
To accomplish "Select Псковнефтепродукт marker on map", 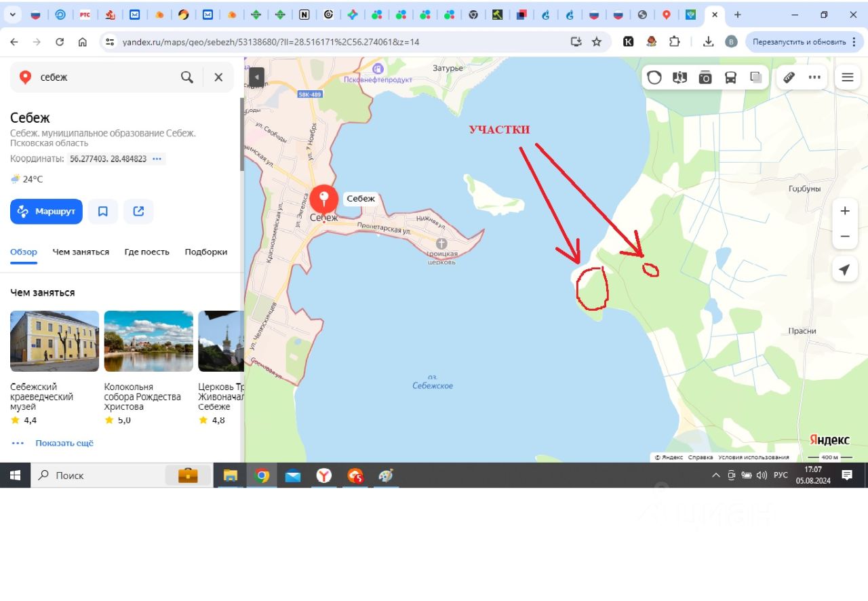I will click(378, 68).
